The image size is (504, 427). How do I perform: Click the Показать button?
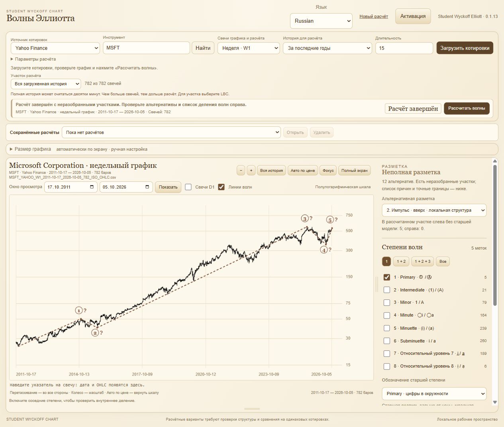tap(168, 187)
